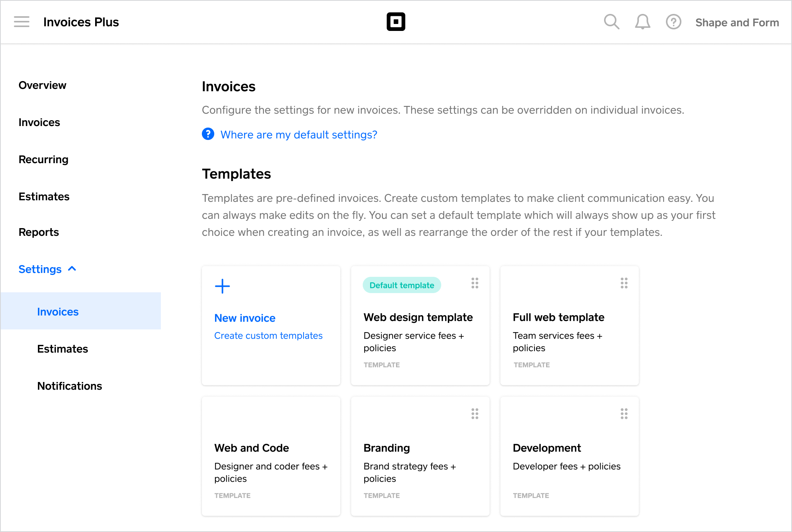The width and height of the screenshot is (792, 532).
Task: Open the notifications bell
Action: pyautogui.click(x=642, y=22)
